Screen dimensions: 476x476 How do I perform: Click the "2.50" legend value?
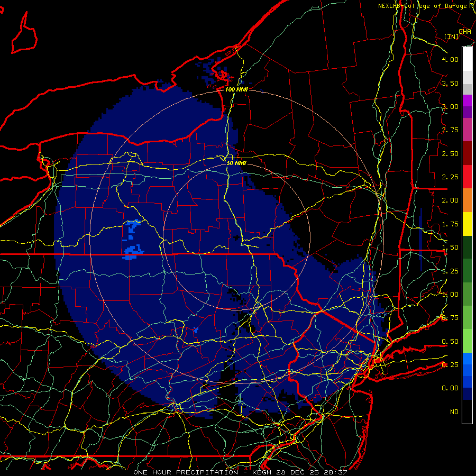[450, 153]
